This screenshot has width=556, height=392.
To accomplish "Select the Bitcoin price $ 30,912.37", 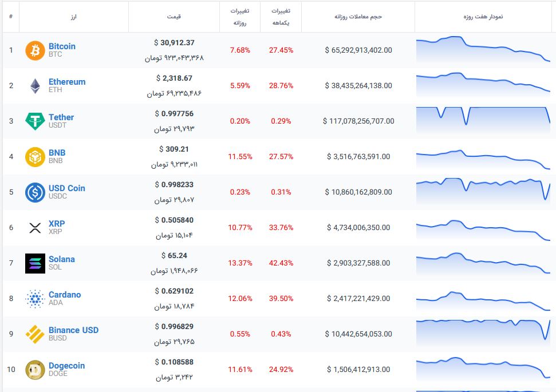I will point(174,43).
